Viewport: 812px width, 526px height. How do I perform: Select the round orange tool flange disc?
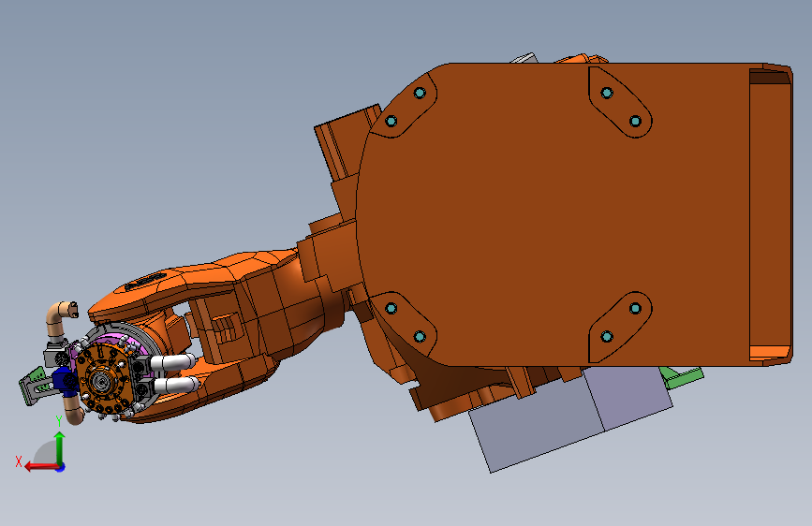[102, 378]
